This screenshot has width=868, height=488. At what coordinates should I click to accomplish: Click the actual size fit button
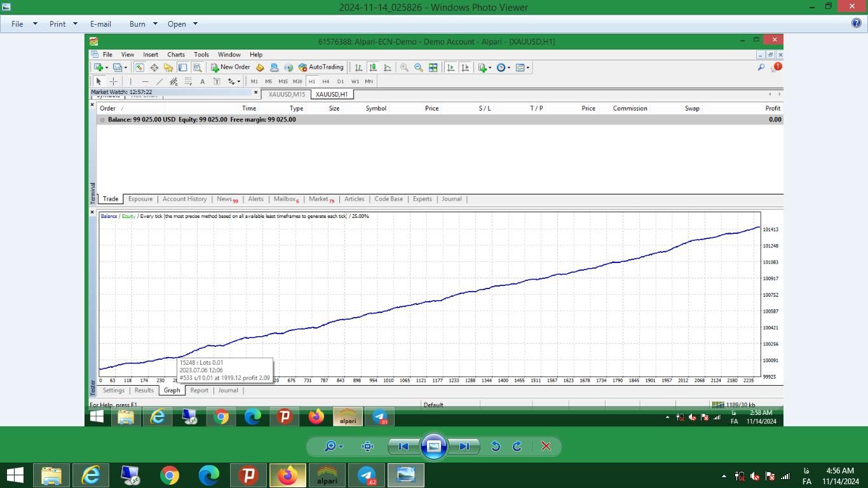coord(367,446)
